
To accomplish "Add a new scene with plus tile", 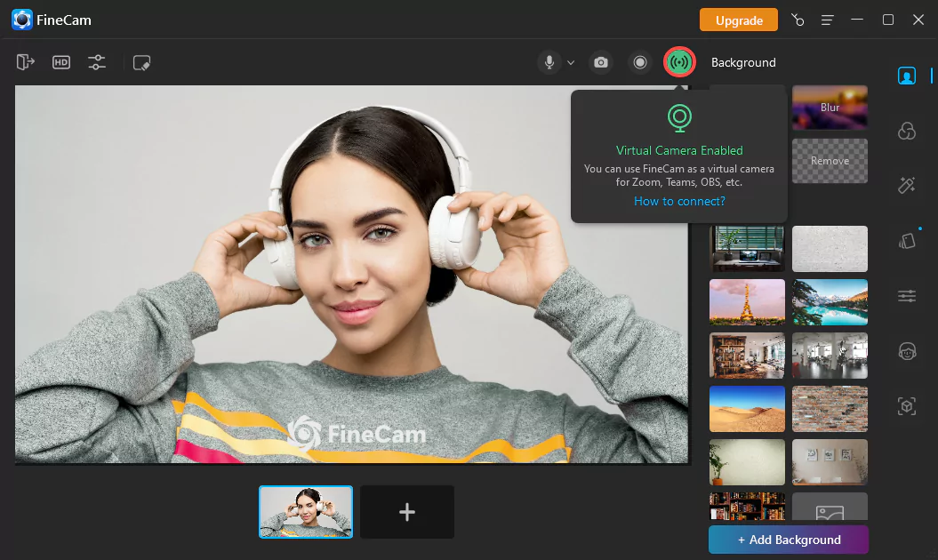I will point(407,512).
